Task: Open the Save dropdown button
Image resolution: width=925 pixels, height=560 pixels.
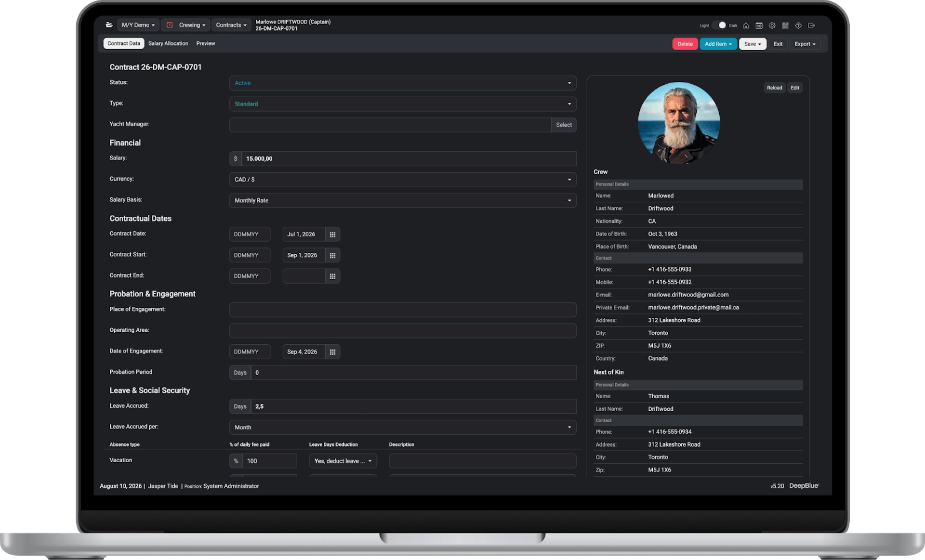Action: [x=753, y=44]
